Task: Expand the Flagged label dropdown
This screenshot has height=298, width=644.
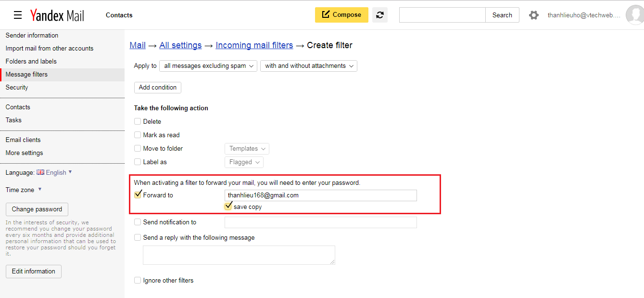Action: (x=244, y=162)
